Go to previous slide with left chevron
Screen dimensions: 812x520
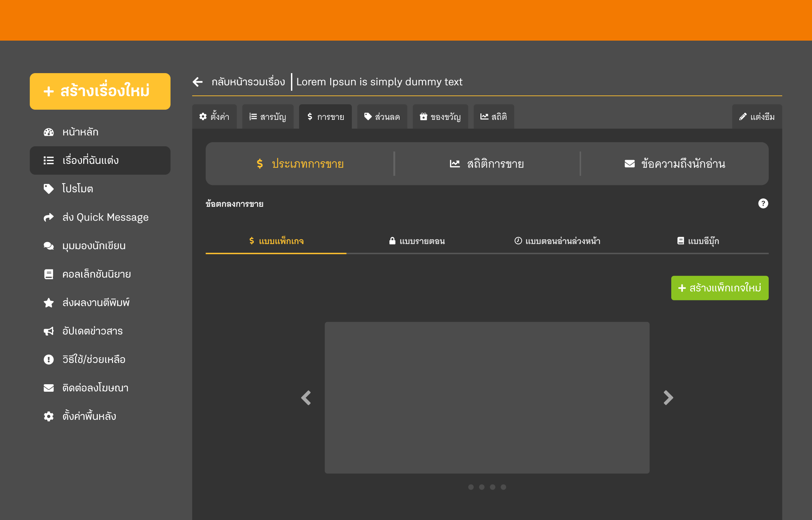[x=306, y=398]
